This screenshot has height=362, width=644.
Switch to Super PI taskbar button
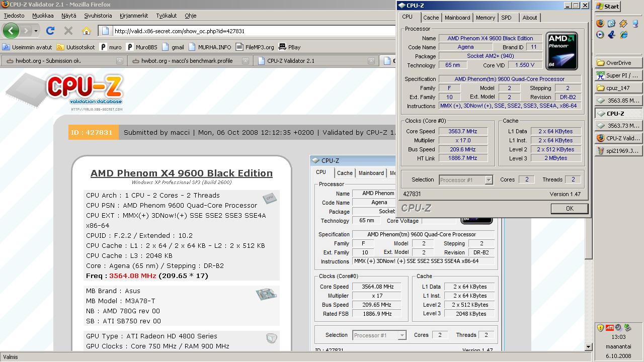pyautogui.click(x=619, y=75)
